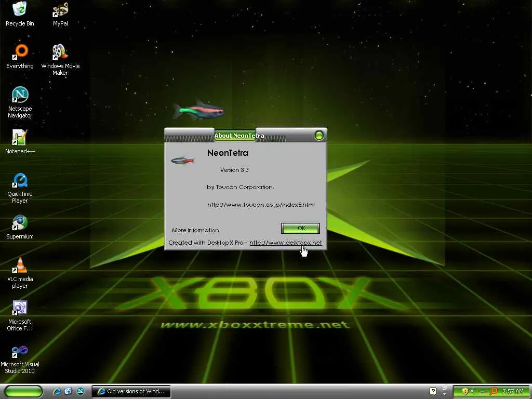Click the help question mark taskbar icon
The image size is (532, 399).
click(433, 391)
